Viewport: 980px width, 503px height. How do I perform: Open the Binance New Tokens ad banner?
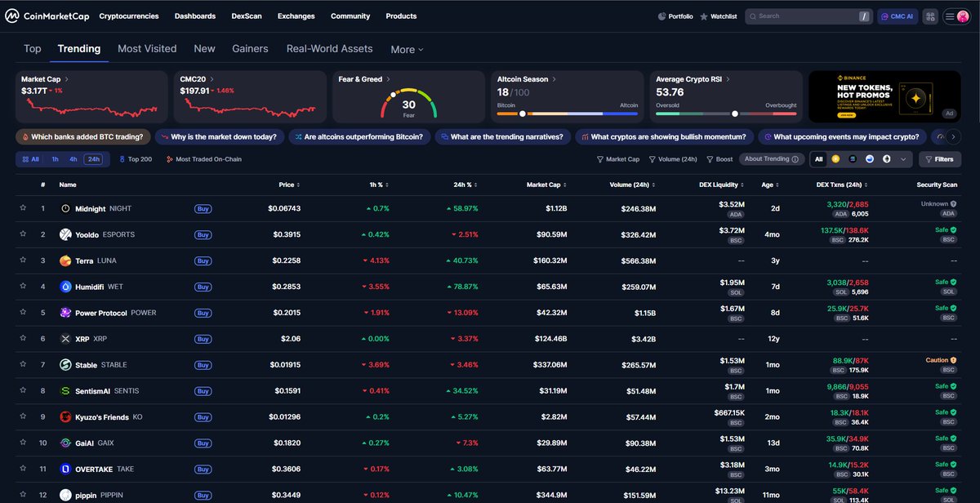click(x=884, y=96)
